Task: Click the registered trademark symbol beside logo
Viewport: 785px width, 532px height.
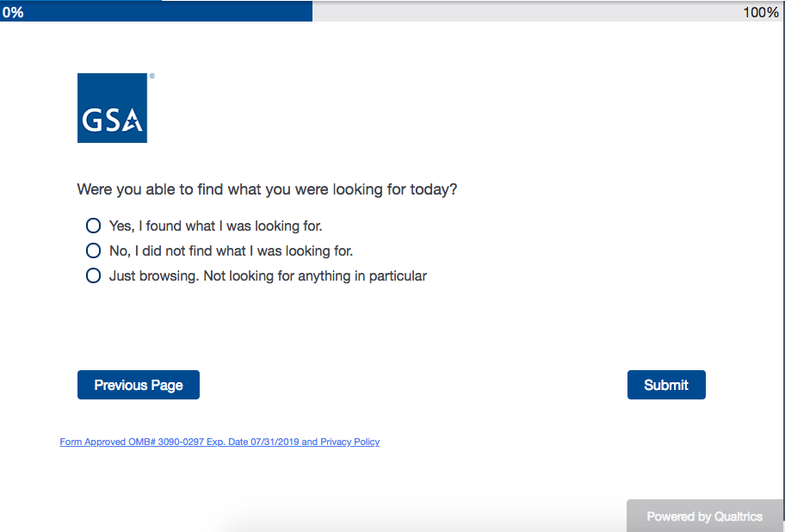Action: pyautogui.click(x=152, y=76)
